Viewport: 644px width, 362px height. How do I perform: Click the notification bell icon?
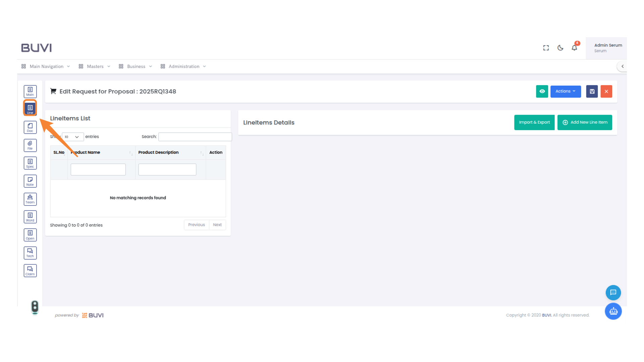click(x=574, y=48)
